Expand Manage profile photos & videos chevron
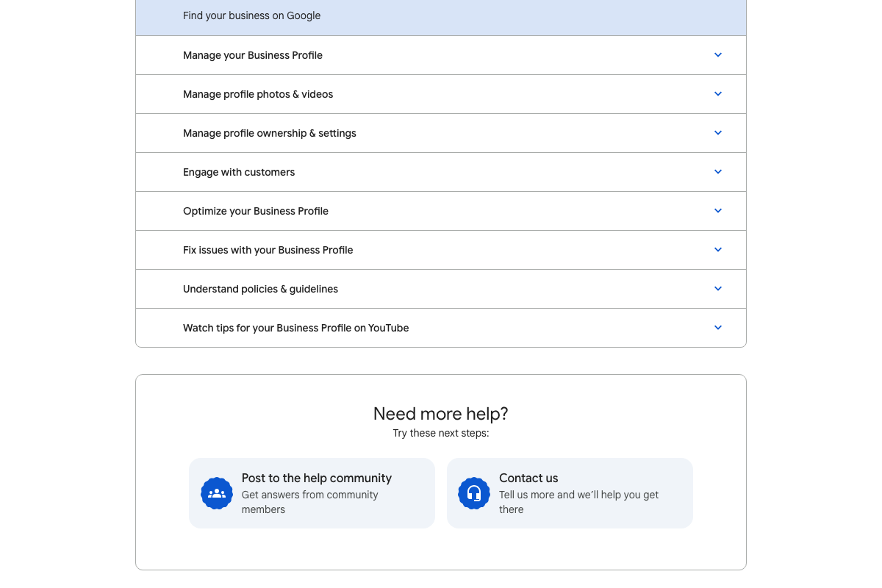This screenshot has height=588, width=882. 718,94
